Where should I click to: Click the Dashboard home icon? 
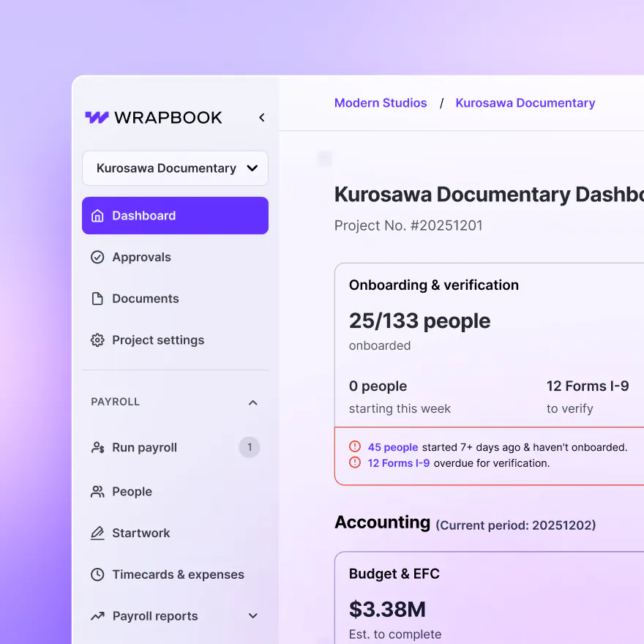click(97, 216)
